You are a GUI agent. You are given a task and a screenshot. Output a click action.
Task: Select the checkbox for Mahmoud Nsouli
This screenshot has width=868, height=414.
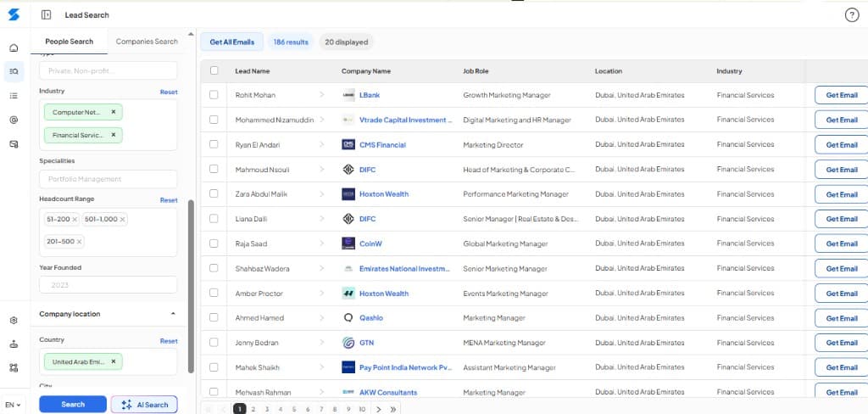(214, 169)
